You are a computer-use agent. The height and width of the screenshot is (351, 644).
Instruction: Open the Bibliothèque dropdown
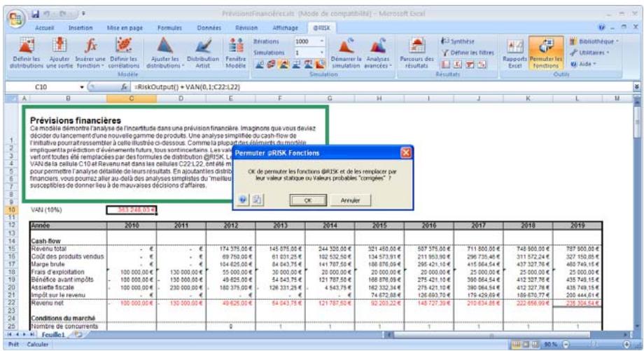coord(594,41)
